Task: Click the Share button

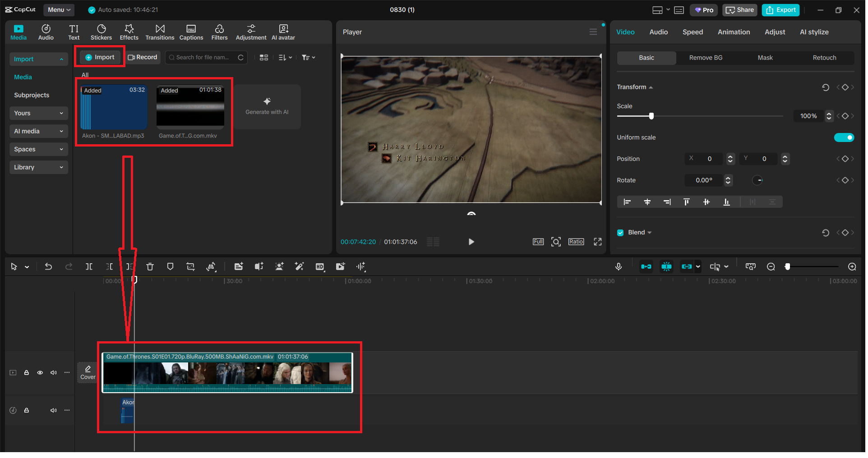Action: 740,10
